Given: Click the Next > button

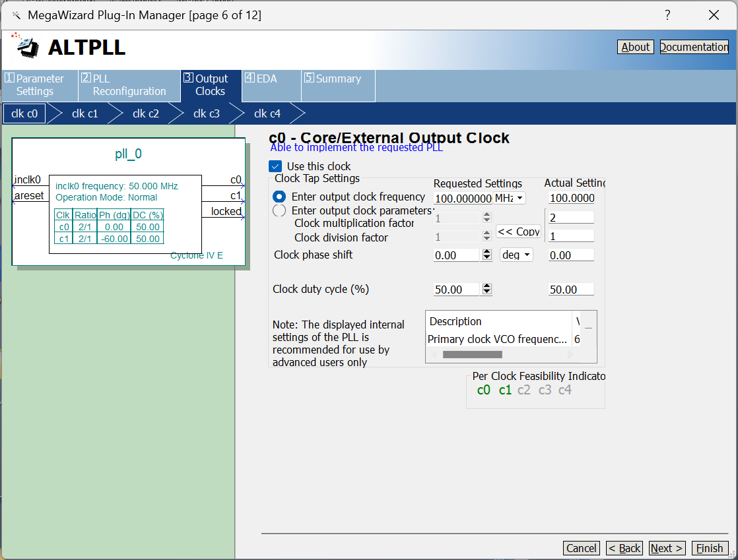Looking at the screenshot, I should pos(667,548).
